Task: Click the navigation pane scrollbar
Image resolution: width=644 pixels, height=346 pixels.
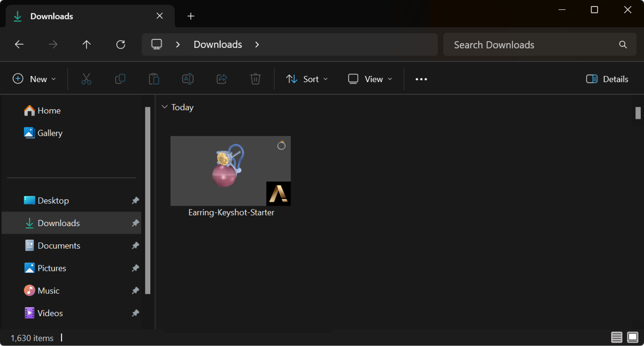Action: pyautogui.click(x=148, y=200)
